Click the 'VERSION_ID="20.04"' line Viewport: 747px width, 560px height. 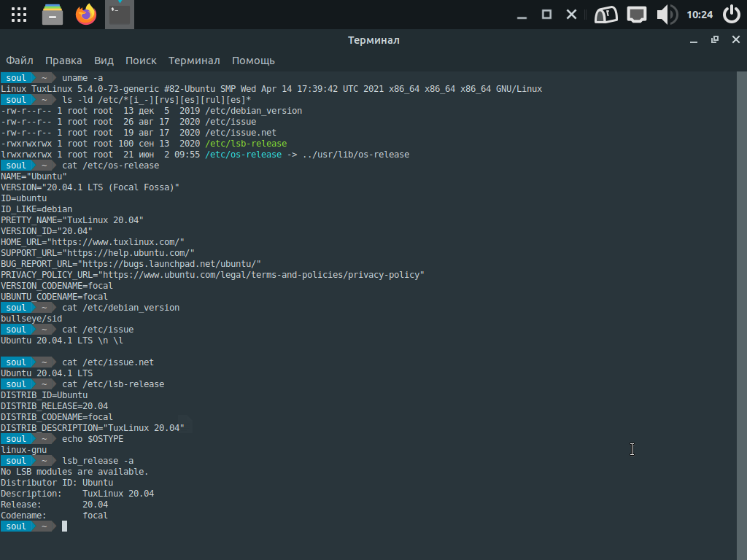tap(47, 231)
